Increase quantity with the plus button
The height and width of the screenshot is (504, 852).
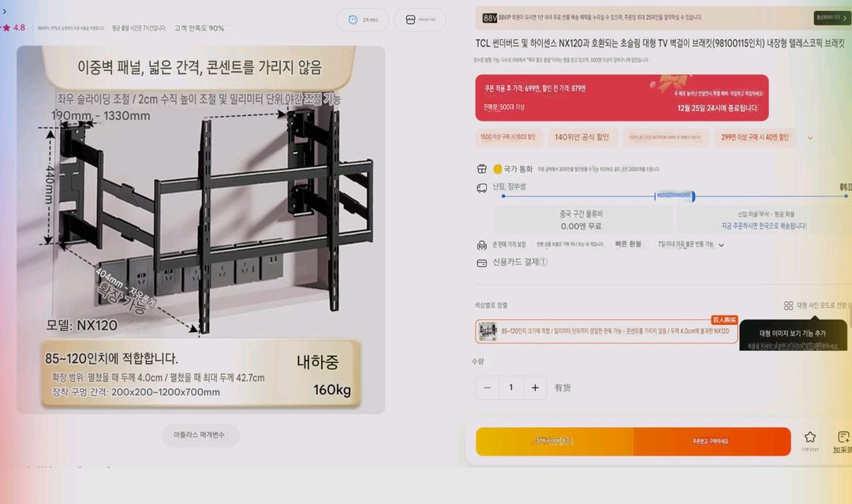(x=535, y=388)
